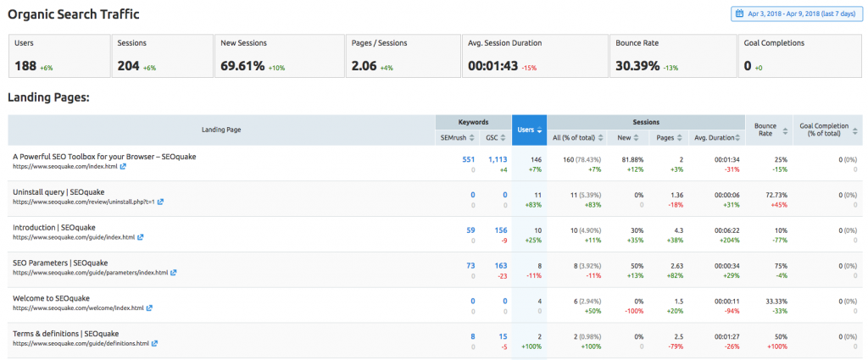Screen dimensions: 868x360
Task: Click 'Welcome to SEOquake' row title
Action: (51, 298)
